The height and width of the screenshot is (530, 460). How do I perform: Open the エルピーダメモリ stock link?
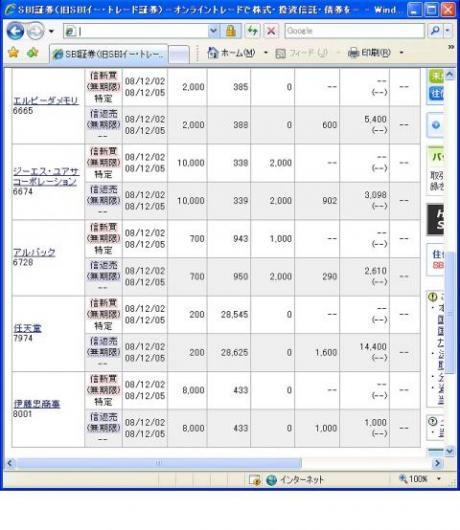(x=46, y=101)
